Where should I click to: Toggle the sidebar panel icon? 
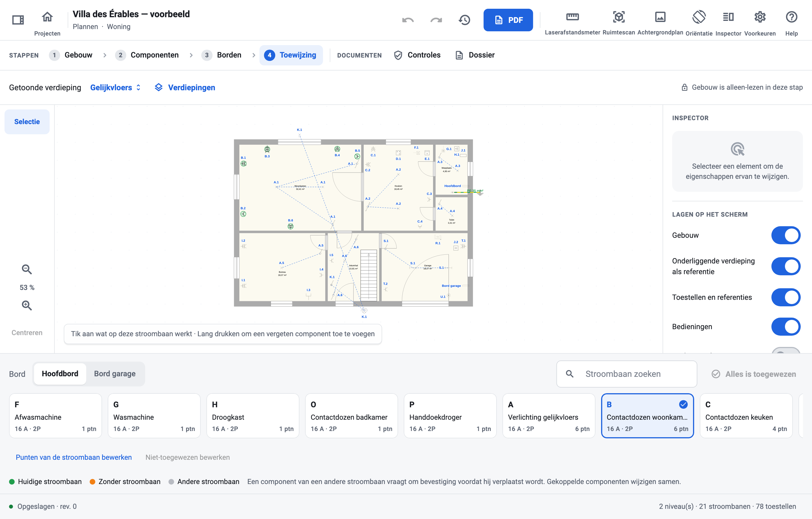tap(18, 20)
